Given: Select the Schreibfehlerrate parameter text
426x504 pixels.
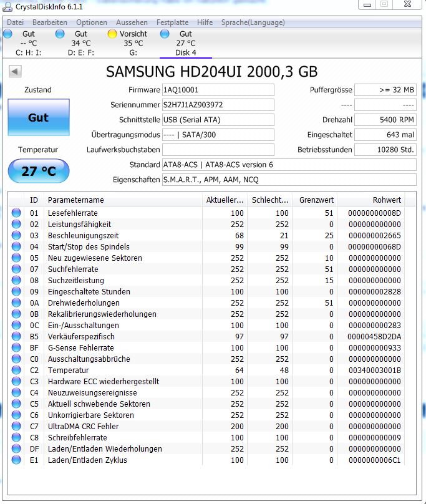Looking at the screenshot, I should click(x=77, y=438).
